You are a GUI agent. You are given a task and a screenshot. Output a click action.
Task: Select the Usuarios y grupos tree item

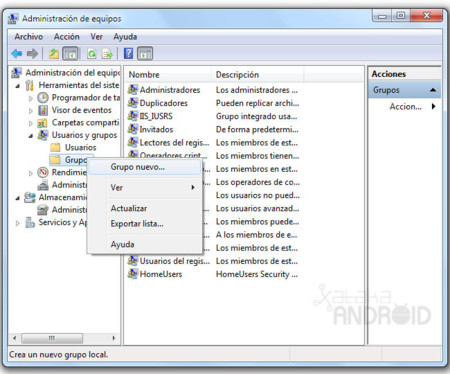[x=84, y=135]
